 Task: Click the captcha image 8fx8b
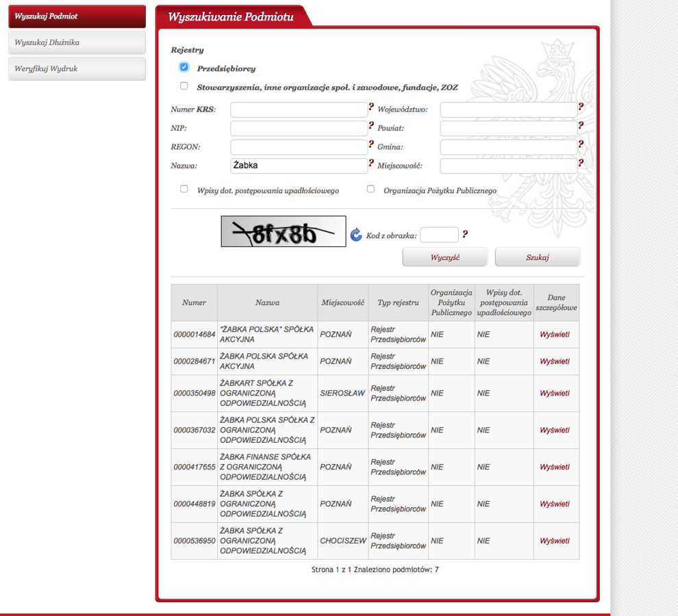(x=284, y=231)
